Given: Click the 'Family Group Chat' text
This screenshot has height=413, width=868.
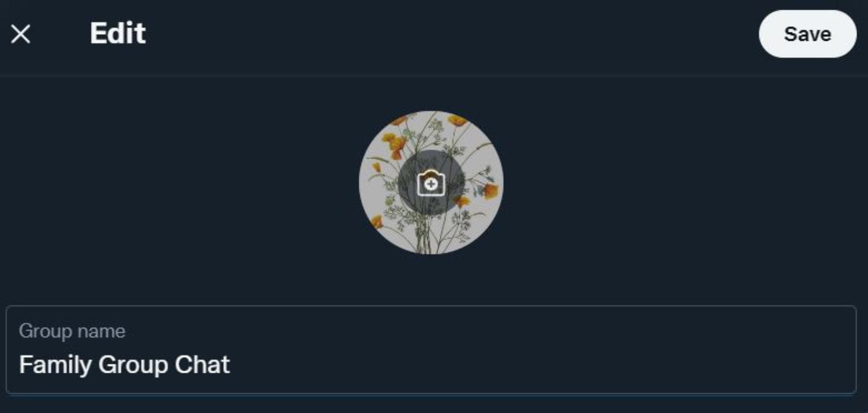Looking at the screenshot, I should [x=124, y=365].
